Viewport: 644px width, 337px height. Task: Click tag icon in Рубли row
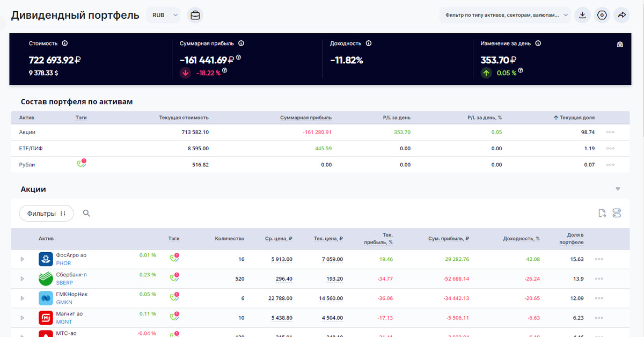click(x=81, y=164)
